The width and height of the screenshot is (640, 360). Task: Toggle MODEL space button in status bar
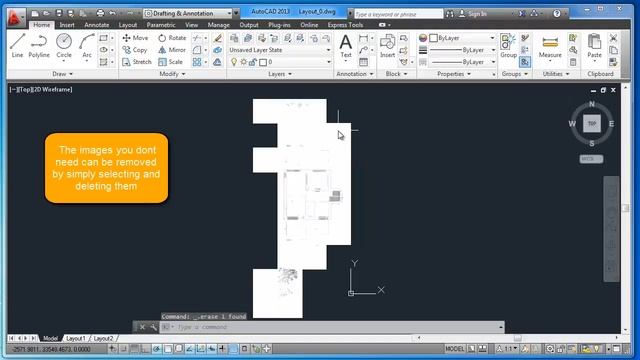[x=454, y=349]
